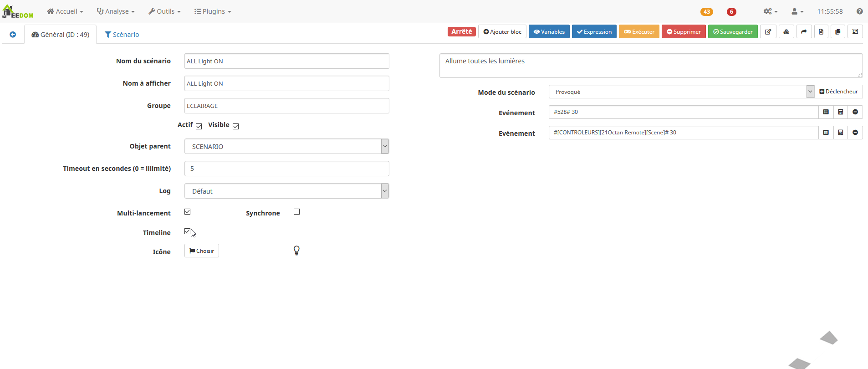Screen dimensions: 868x369
Task: Click the share arrow icon button
Action: (804, 32)
